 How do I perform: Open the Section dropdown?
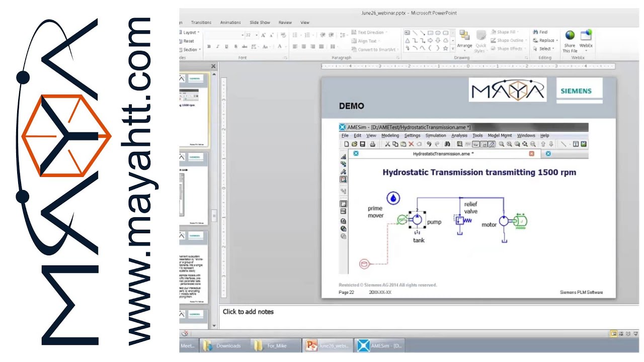tap(191, 49)
